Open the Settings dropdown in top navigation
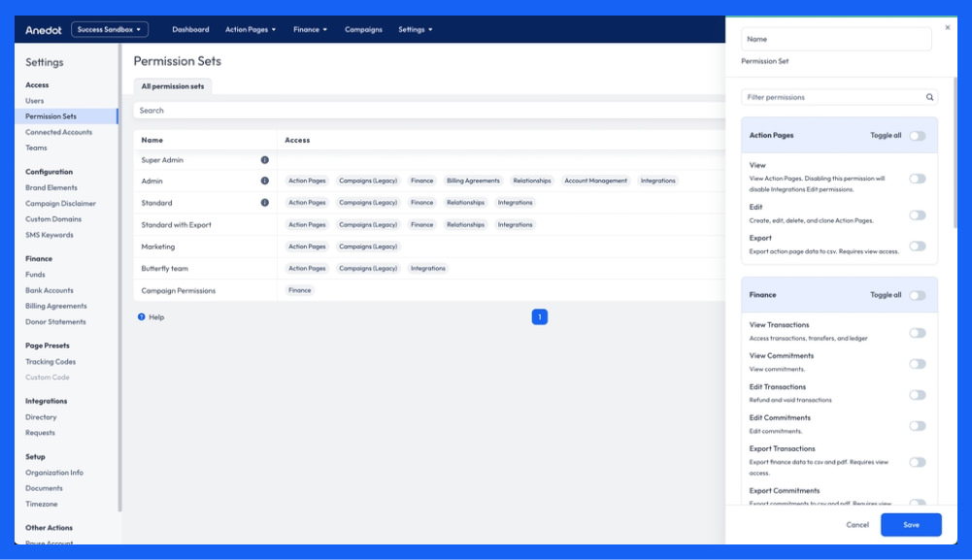The image size is (972, 560). coord(415,29)
